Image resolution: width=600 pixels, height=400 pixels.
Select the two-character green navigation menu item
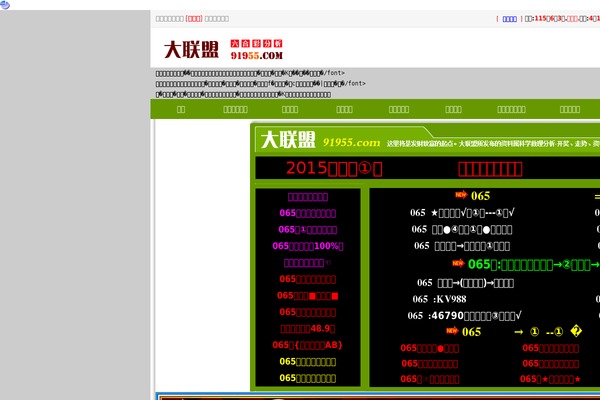(181, 109)
